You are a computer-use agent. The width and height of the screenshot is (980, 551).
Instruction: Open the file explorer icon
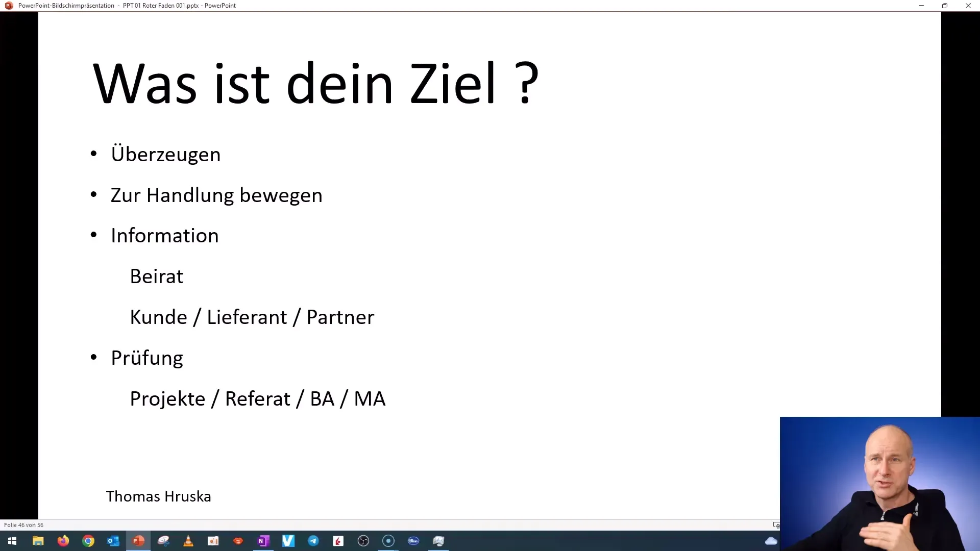point(38,540)
